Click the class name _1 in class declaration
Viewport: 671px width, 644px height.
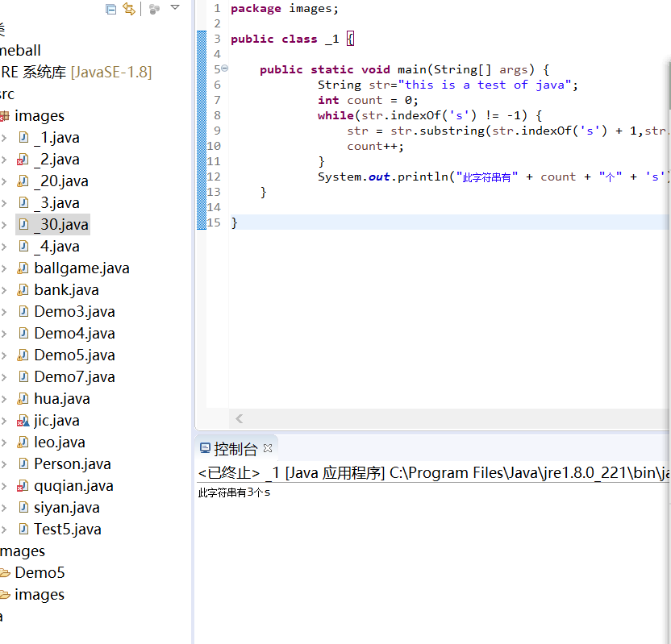pos(332,39)
